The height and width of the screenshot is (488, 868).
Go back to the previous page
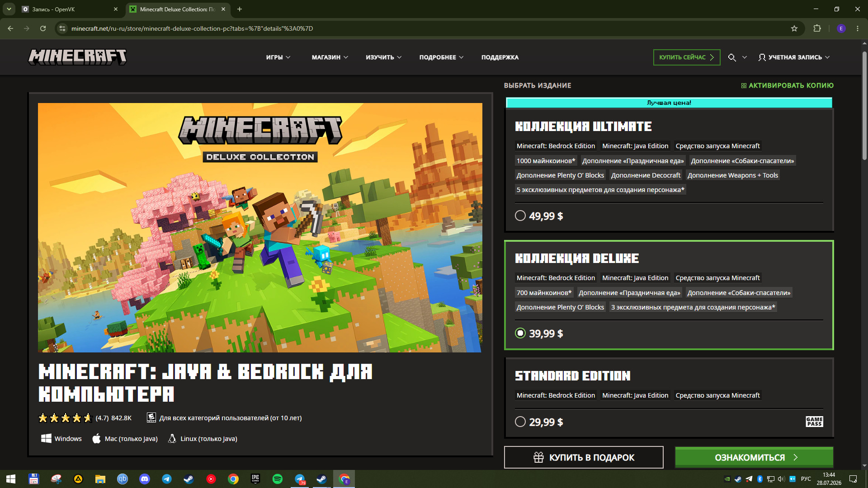coord(10,28)
